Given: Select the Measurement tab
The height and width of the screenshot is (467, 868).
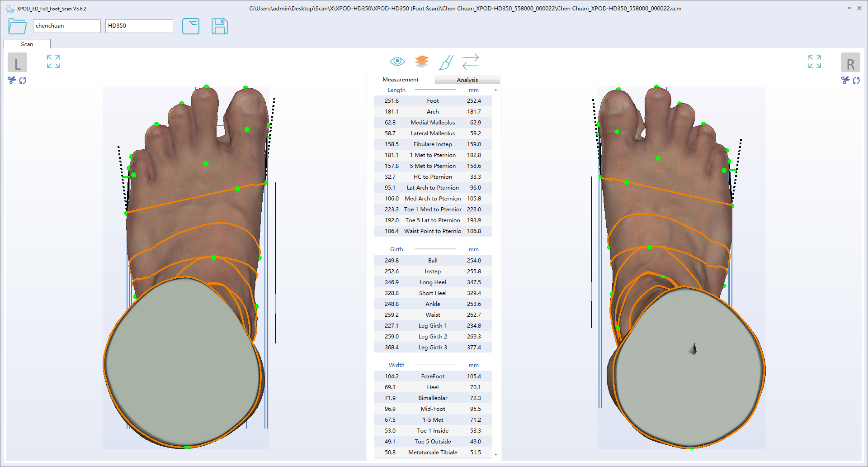Looking at the screenshot, I should 400,80.
